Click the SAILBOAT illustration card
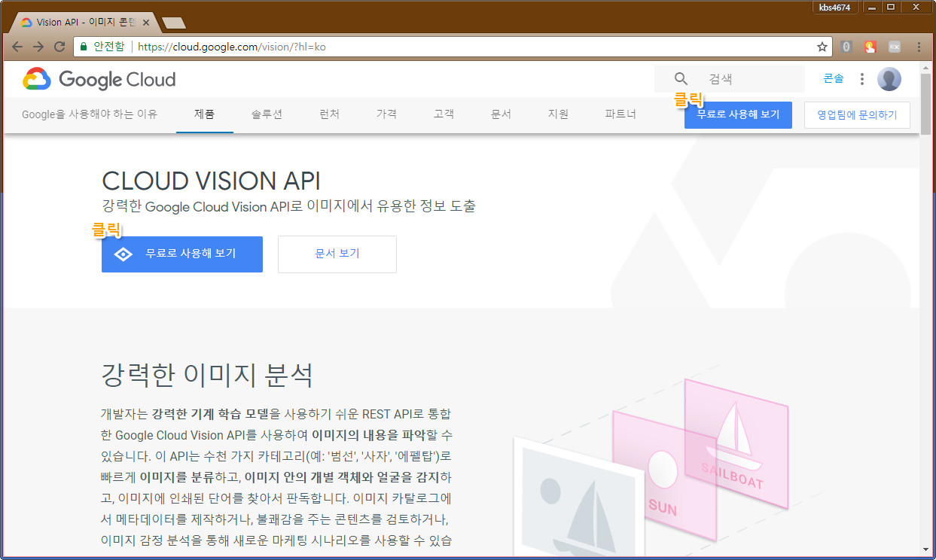The image size is (936, 560). (736, 444)
